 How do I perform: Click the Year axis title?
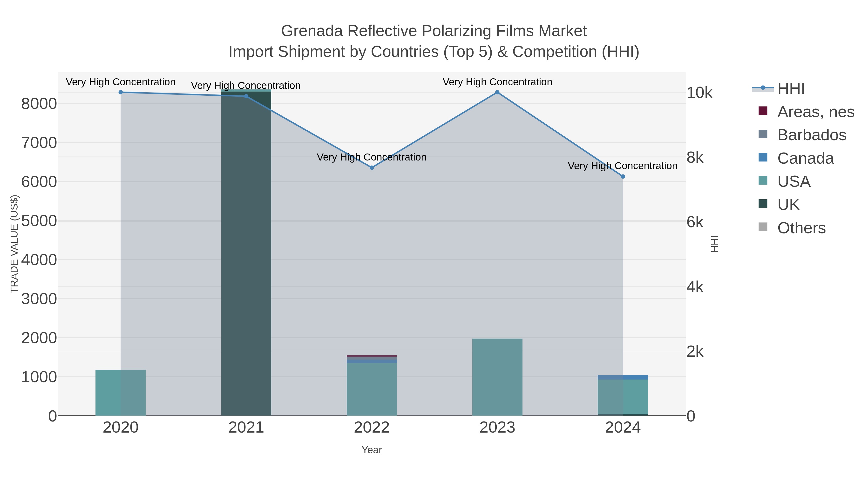[x=372, y=450]
